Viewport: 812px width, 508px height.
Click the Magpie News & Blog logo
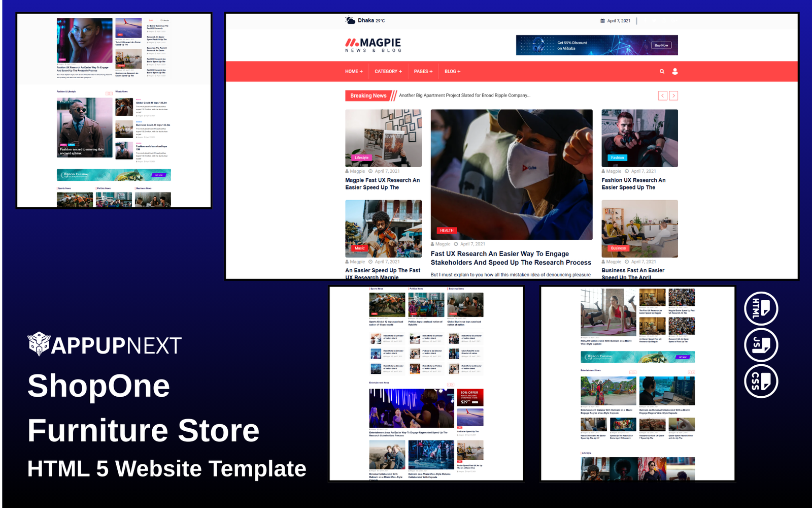(373, 45)
